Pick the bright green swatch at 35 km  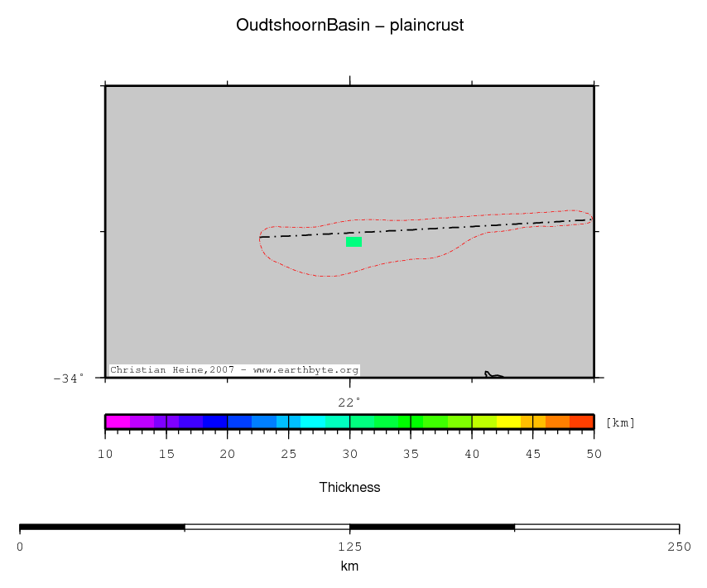(x=411, y=422)
